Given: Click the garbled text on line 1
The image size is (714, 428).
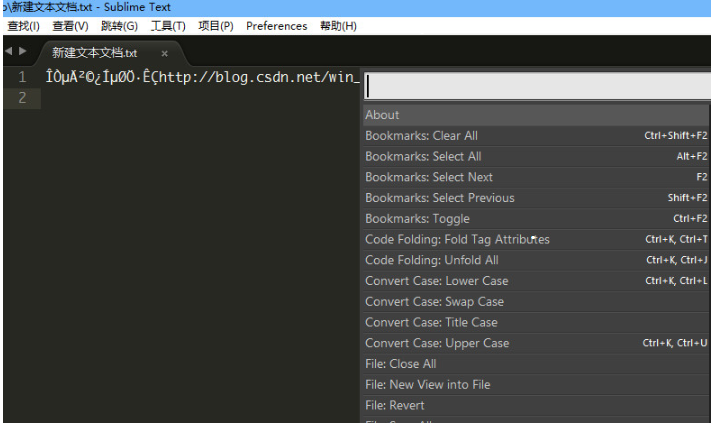Looking at the screenshot, I should tap(101, 77).
